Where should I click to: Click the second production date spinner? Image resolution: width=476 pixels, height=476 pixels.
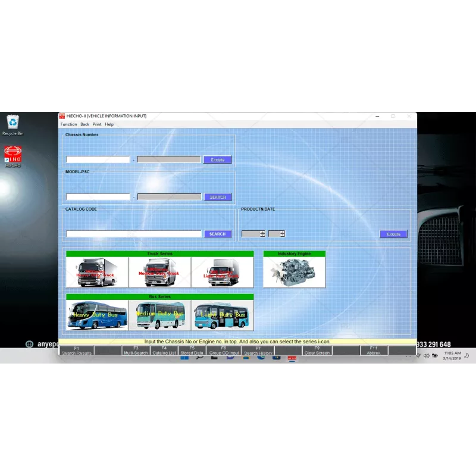pos(276,234)
